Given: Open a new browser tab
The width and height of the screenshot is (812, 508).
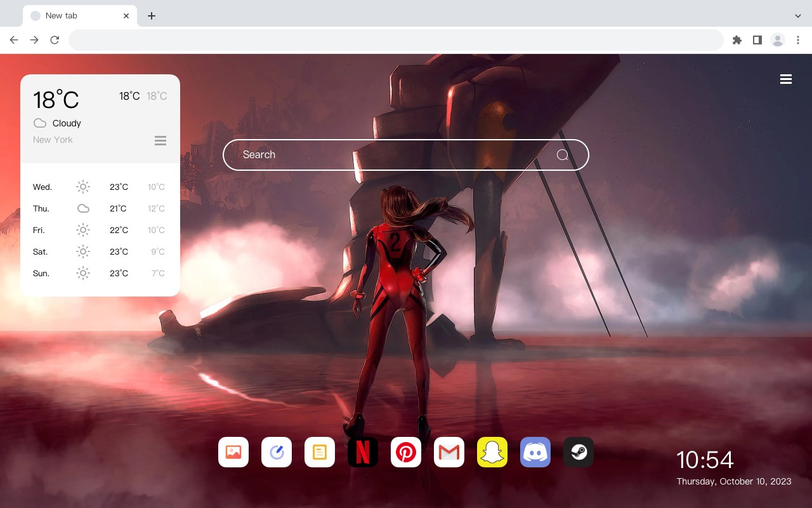Looking at the screenshot, I should 152,16.
